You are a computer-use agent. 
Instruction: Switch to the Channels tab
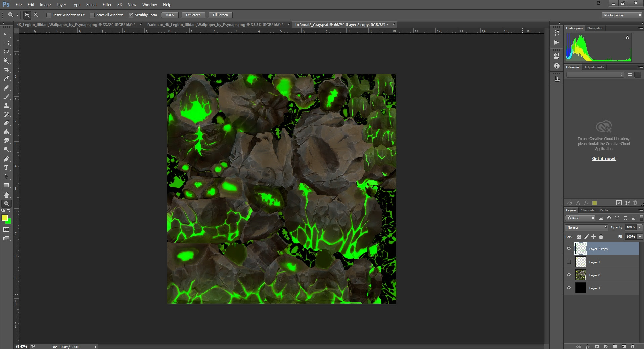point(587,210)
